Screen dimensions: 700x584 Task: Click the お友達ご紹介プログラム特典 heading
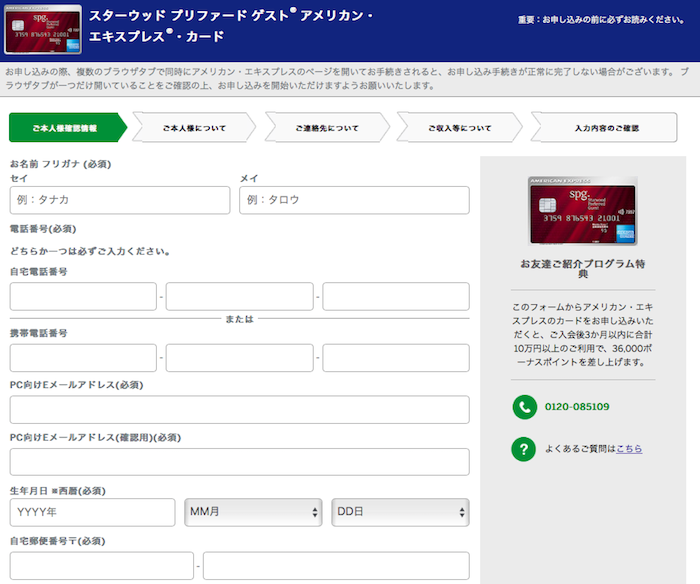pyautogui.click(x=583, y=268)
